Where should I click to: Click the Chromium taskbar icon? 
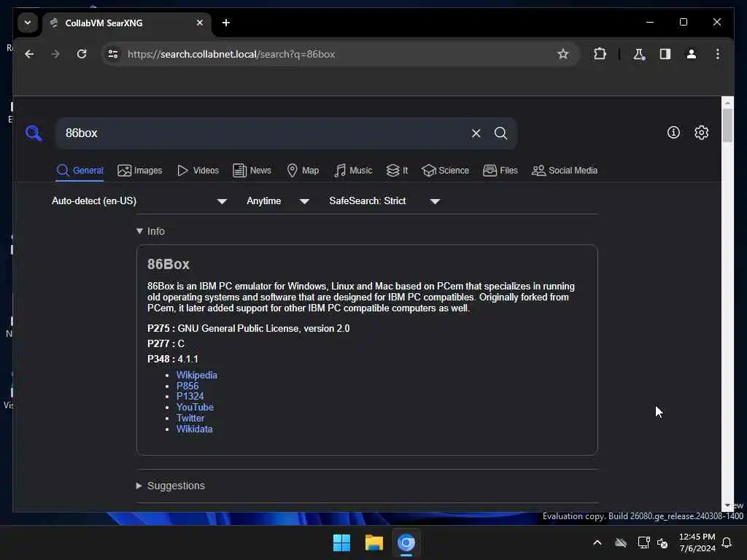click(x=406, y=542)
